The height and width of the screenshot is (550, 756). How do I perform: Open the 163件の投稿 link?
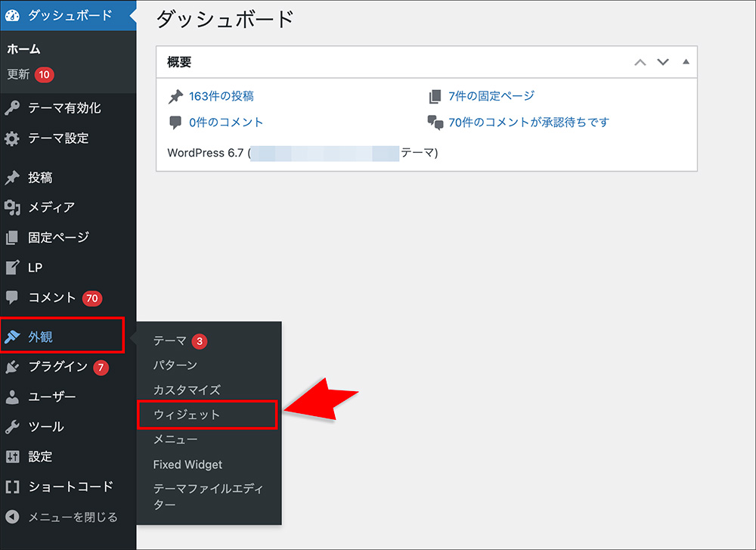pos(221,96)
